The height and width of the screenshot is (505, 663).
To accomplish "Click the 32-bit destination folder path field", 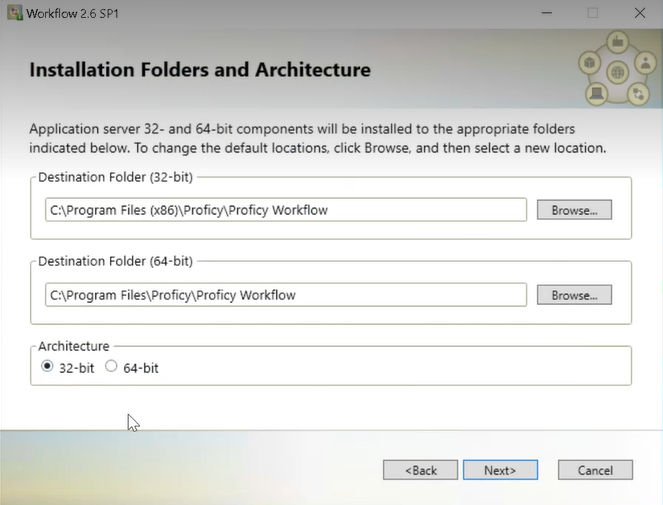I will pyautogui.click(x=286, y=210).
